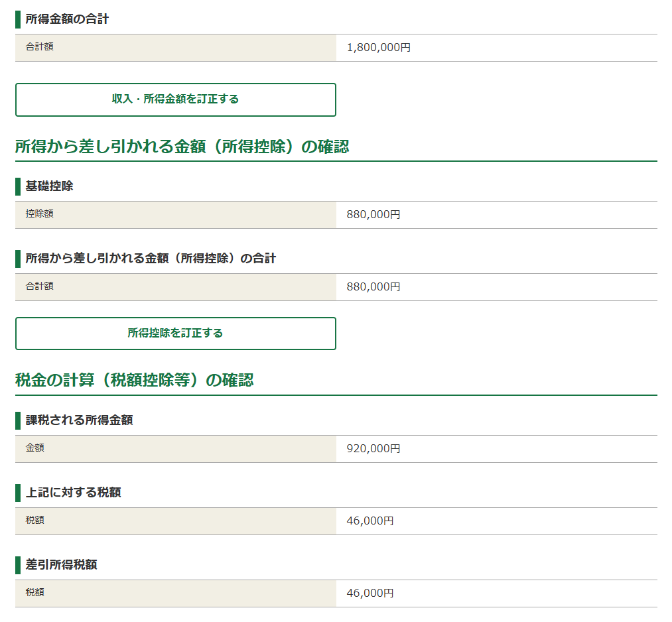This screenshot has height=622, width=672.
Task: Click the 所得控除を訂正する button
Action: (175, 334)
